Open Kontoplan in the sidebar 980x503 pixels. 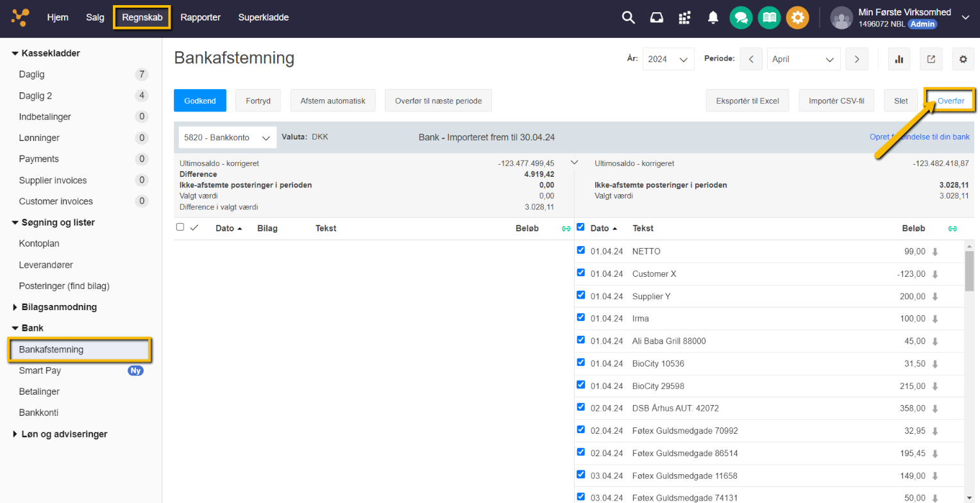[39, 243]
